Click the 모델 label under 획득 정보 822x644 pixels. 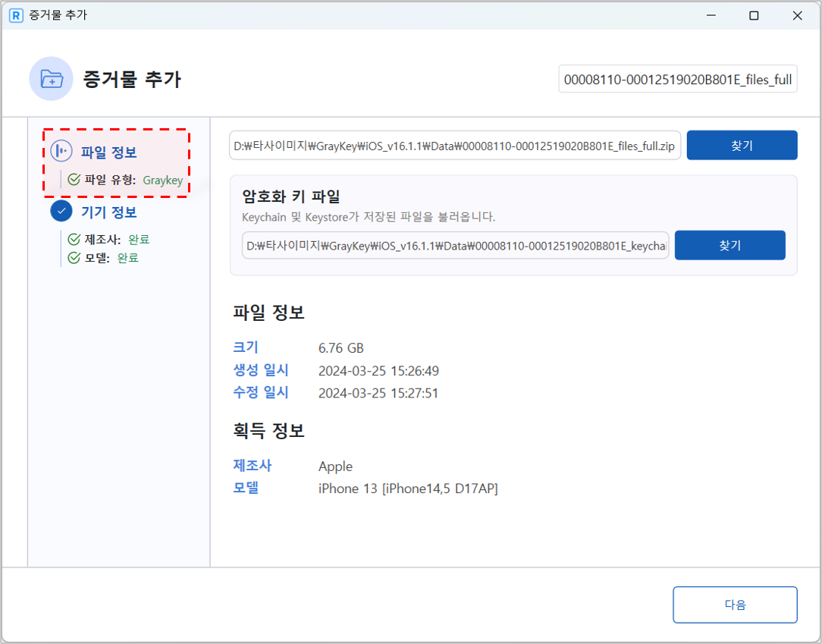[x=246, y=488]
